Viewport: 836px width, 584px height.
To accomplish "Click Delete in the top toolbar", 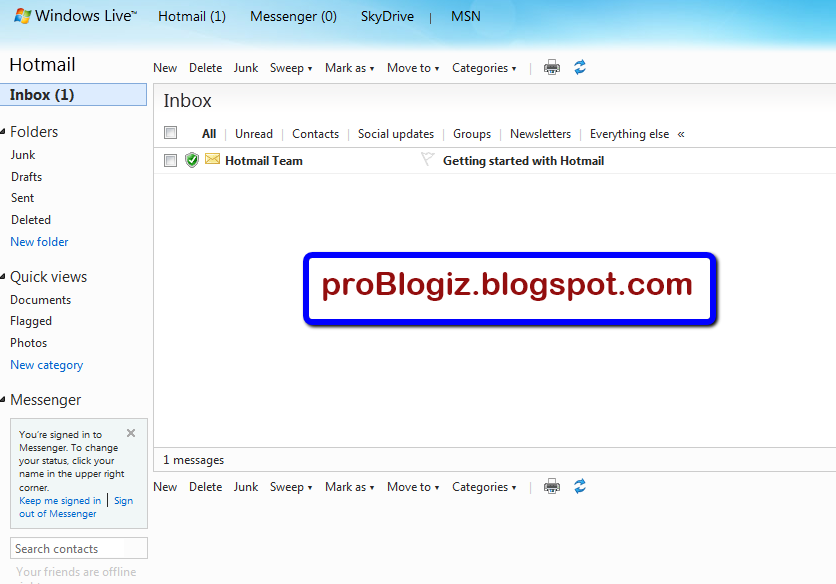I will [x=205, y=68].
